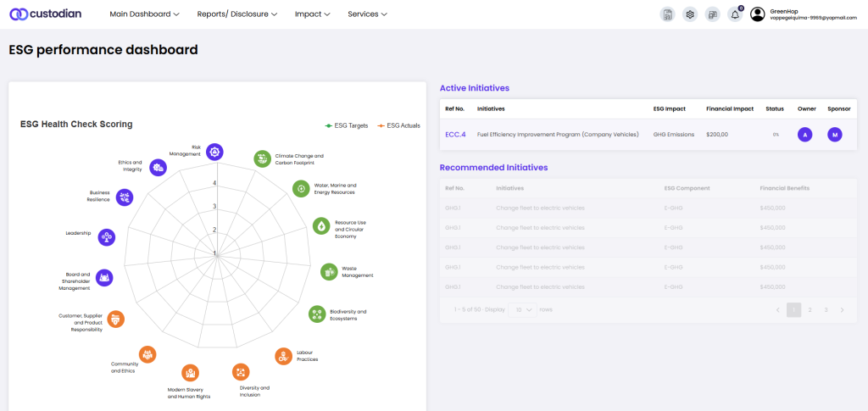Expand the Main Dashboard menu

pos(144,14)
